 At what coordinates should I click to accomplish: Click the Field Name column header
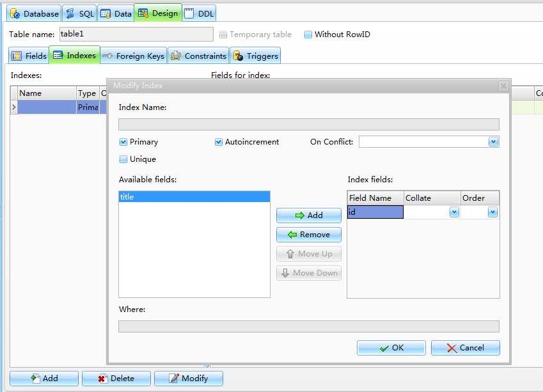pos(375,198)
